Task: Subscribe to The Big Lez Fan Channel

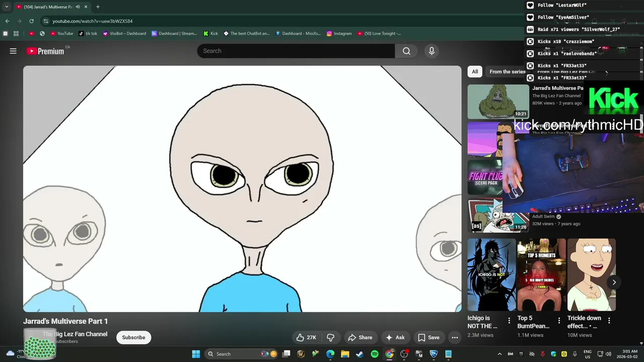Action: click(x=133, y=337)
